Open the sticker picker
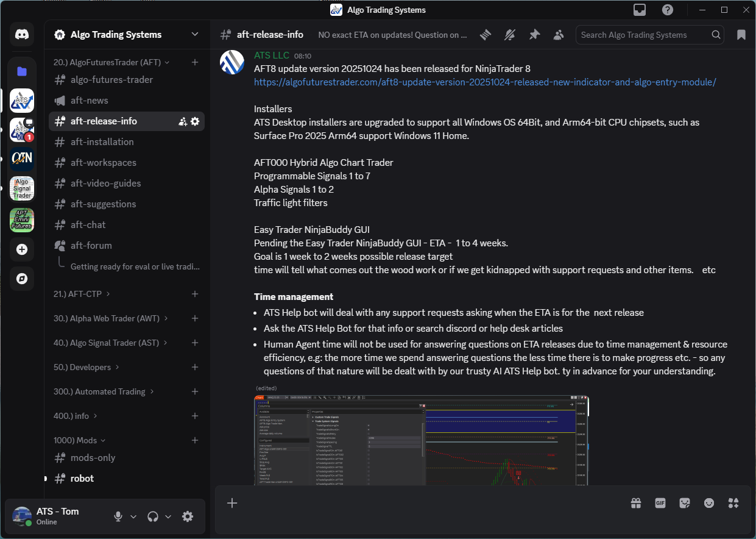 (685, 503)
